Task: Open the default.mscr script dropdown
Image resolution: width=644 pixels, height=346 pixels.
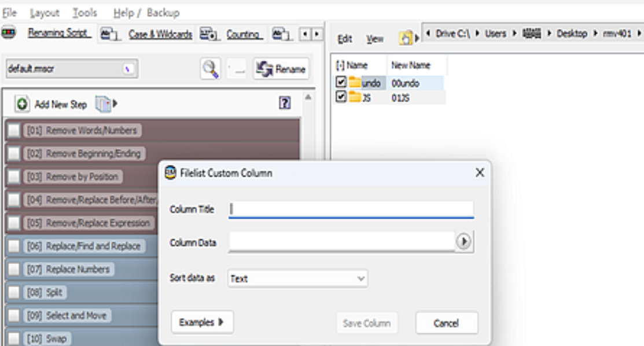Action: pyautogui.click(x=128, y=69)
